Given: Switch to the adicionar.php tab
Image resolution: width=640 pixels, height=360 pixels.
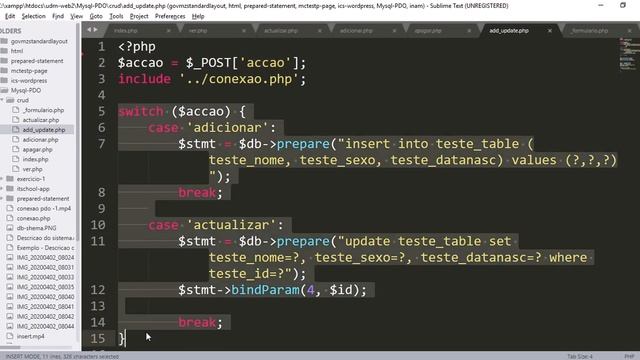Looking at the screenshot, I should (356, 31).
